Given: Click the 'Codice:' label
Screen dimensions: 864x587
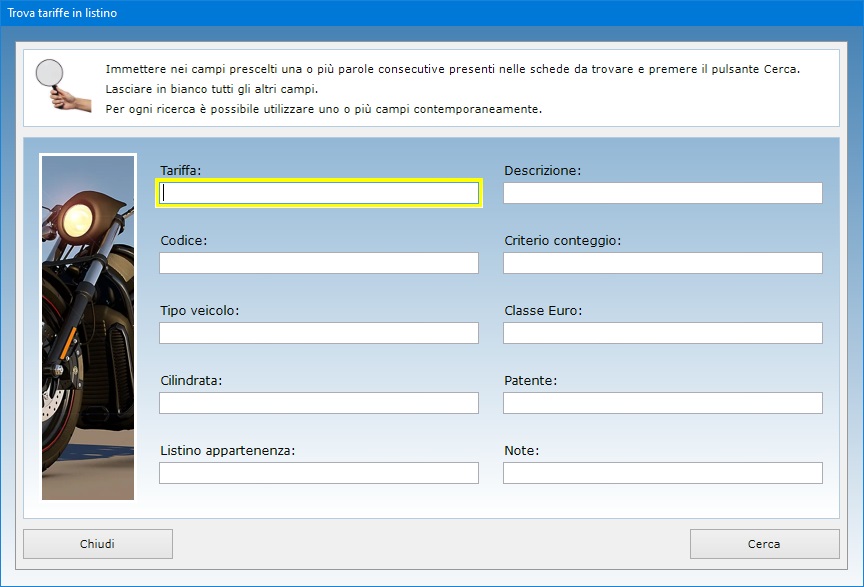Looking at the screenshot, I should pyautogui.click(x=183, y=240).
